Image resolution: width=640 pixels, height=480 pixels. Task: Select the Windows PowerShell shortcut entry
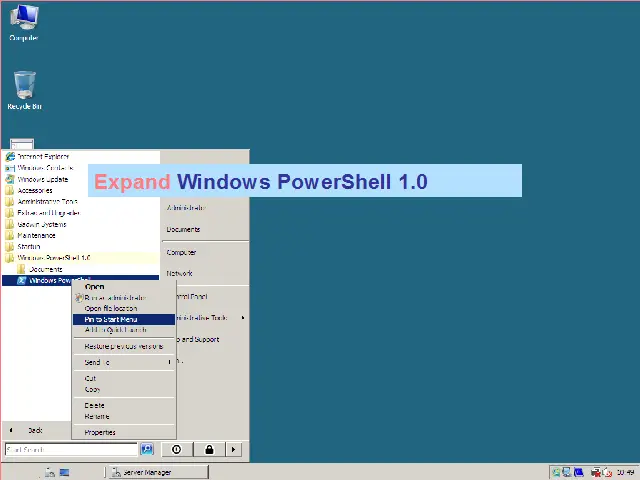click(x=80, y=280)
